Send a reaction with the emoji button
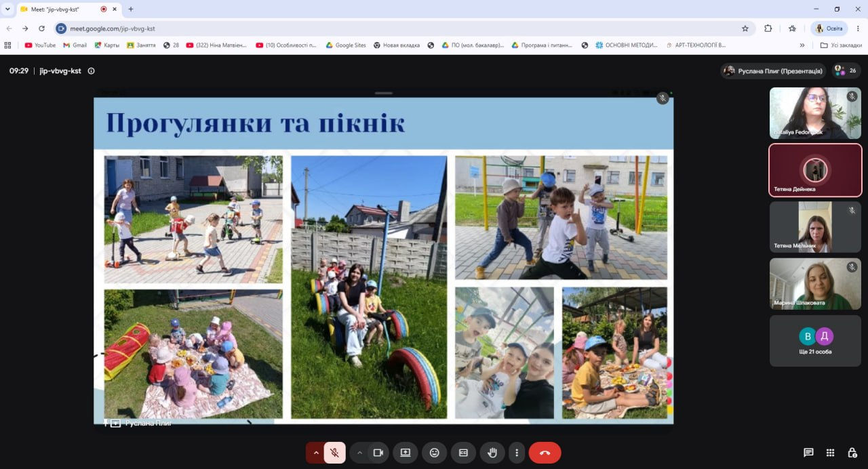The height and width of the screenshot is (469, 868). pyautogui.click(x=434, y=453)
